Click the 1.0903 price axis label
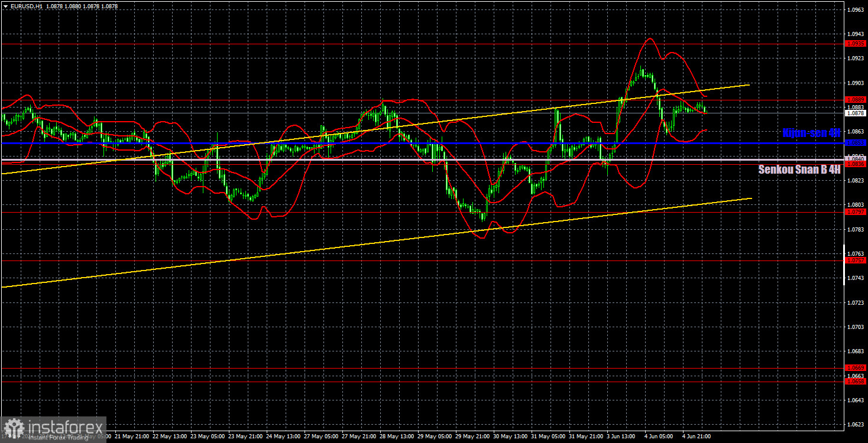Viewport: 868px width, 443px height. pyautogui.click(x=856, y=83)
